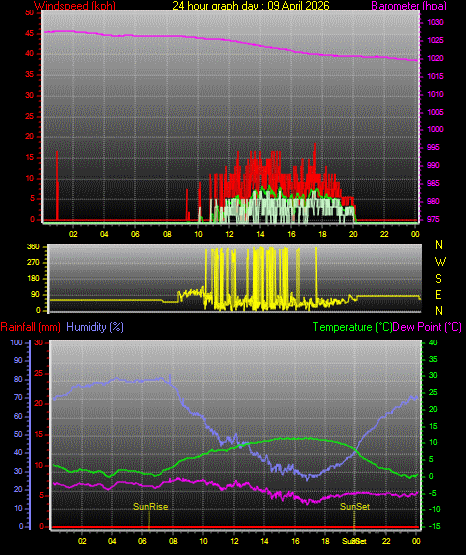
Task: Click the 975 value on the barometer axis
Action: pyautogui.click(x=433, y=219)
